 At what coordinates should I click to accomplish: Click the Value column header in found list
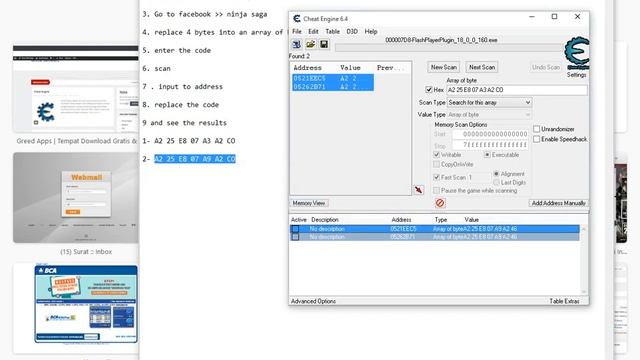[x=350, y=68]
